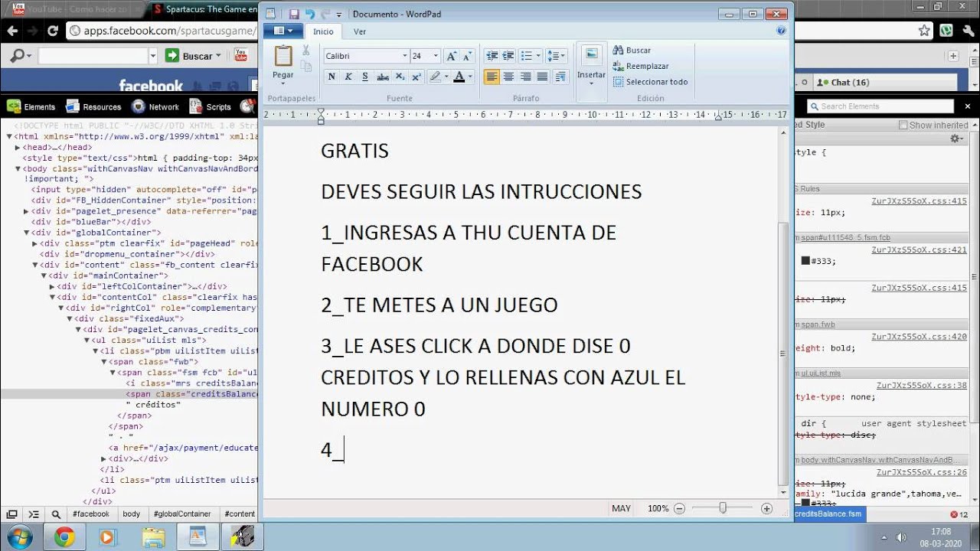Toggle bold formatting (N)
This screenshot has height=551, width=980.
point(332,77)
